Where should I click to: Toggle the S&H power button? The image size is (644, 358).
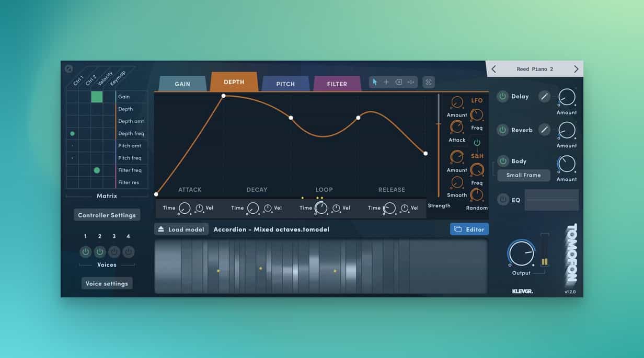pyautogui.click(x=477, y=142)
